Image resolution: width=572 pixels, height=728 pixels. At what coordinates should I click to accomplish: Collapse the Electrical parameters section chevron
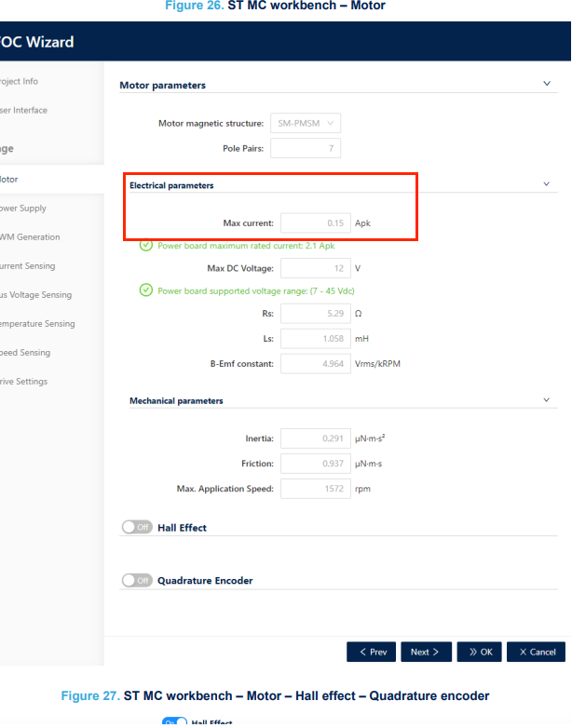tap(547, 184)
